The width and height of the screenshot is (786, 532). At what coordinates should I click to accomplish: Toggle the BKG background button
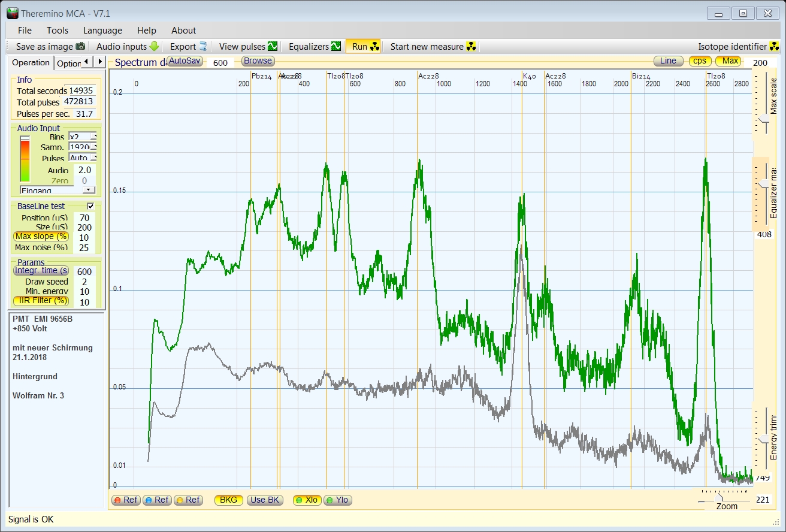(228, 500)
